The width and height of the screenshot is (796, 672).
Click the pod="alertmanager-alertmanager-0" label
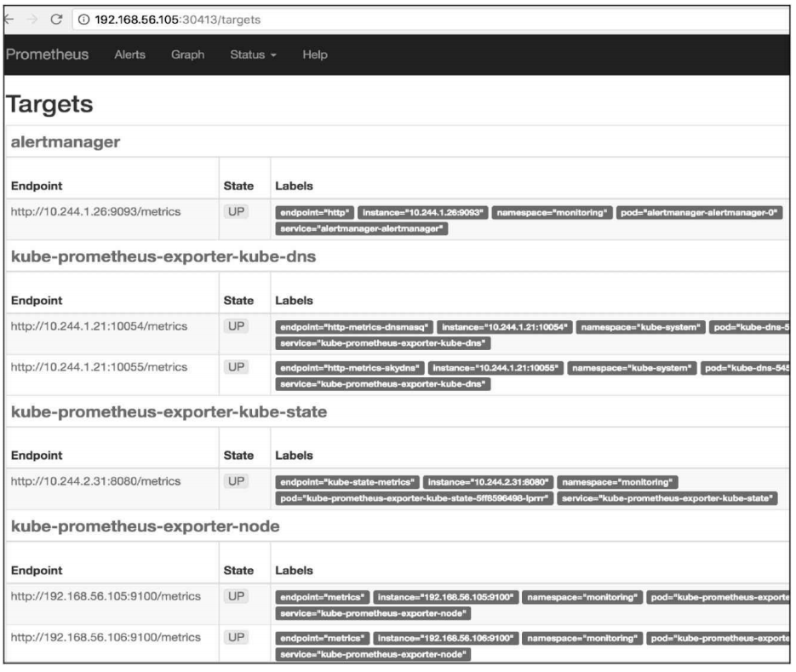click(699, 213)
